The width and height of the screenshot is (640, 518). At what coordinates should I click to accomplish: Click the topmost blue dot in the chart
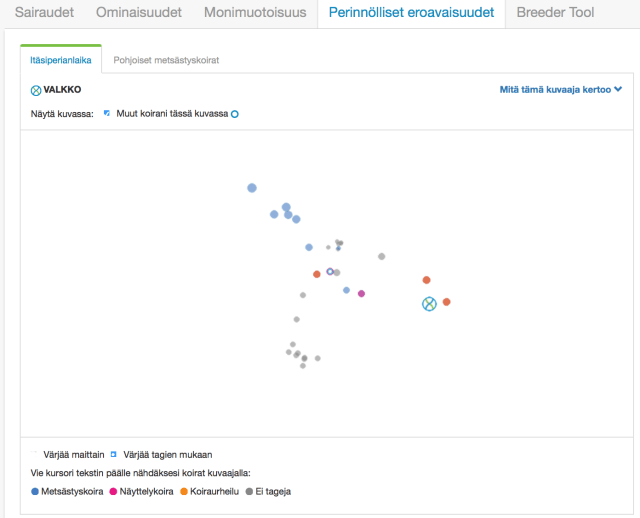(x=252, y=187)
